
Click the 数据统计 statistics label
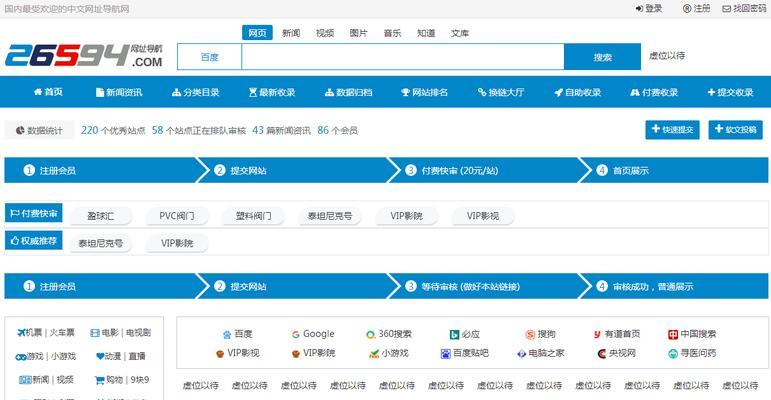pyautogui.click(x=39, y=130)
